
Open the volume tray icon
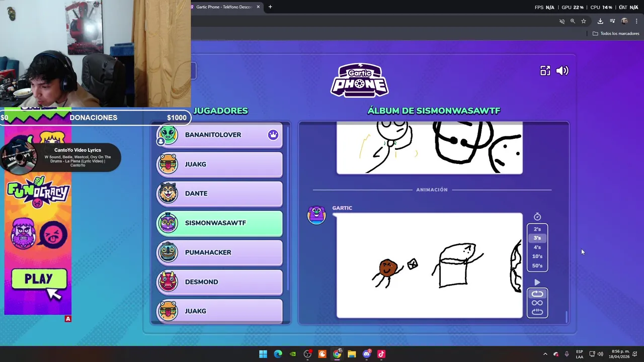pyautogui.click(x=600, y=354)
